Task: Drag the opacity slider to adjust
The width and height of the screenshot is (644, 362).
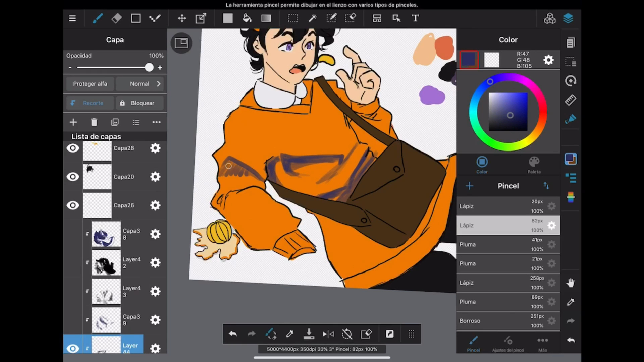Action: click(x=148, y=68)
